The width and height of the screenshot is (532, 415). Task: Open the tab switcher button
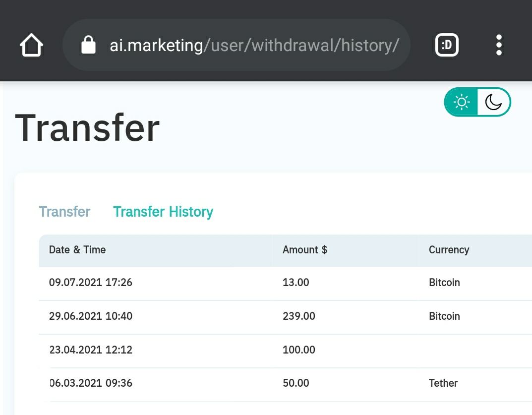pos(447,45)
